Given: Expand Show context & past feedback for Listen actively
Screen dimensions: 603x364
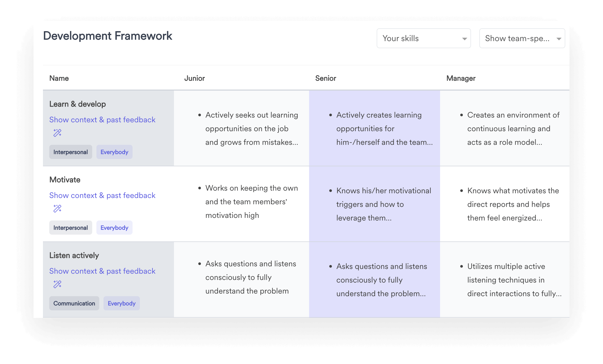Looking at the screenshot, I should click(x=102, y=271).
